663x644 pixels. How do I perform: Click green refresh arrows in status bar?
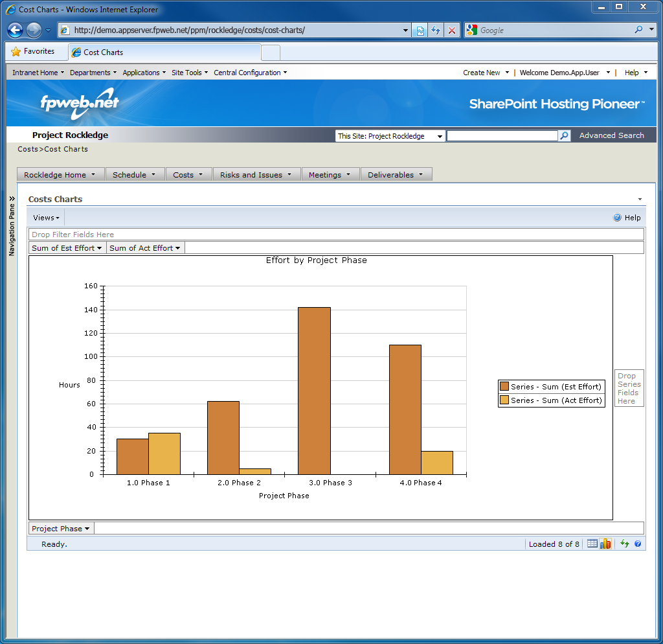click(625, 544)
